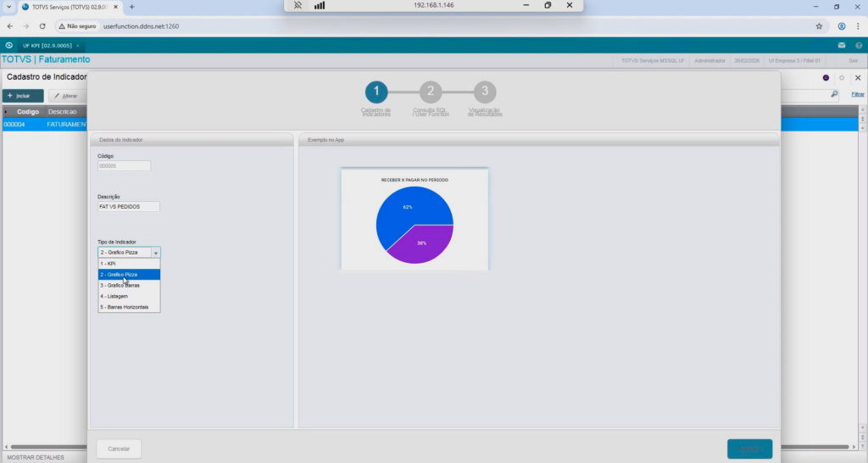Go to wizard step 1 circle
The image size is (868, 463).
pos(376,92)
